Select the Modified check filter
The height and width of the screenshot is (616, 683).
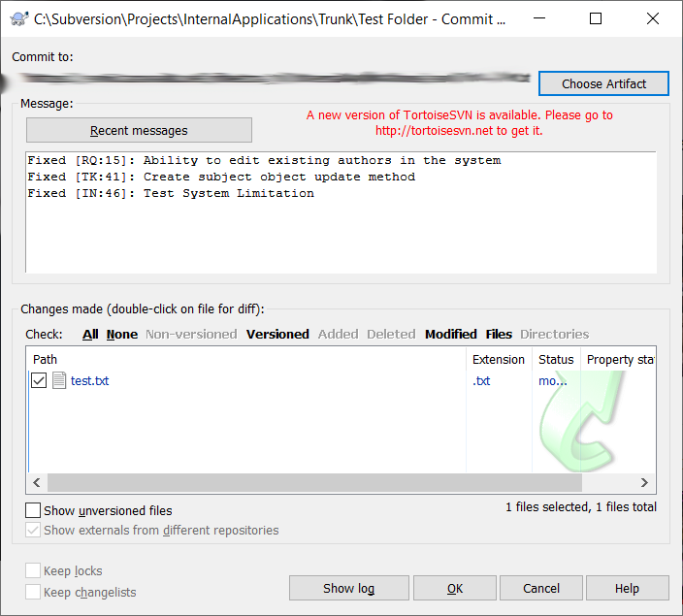(x=450, y=334)
